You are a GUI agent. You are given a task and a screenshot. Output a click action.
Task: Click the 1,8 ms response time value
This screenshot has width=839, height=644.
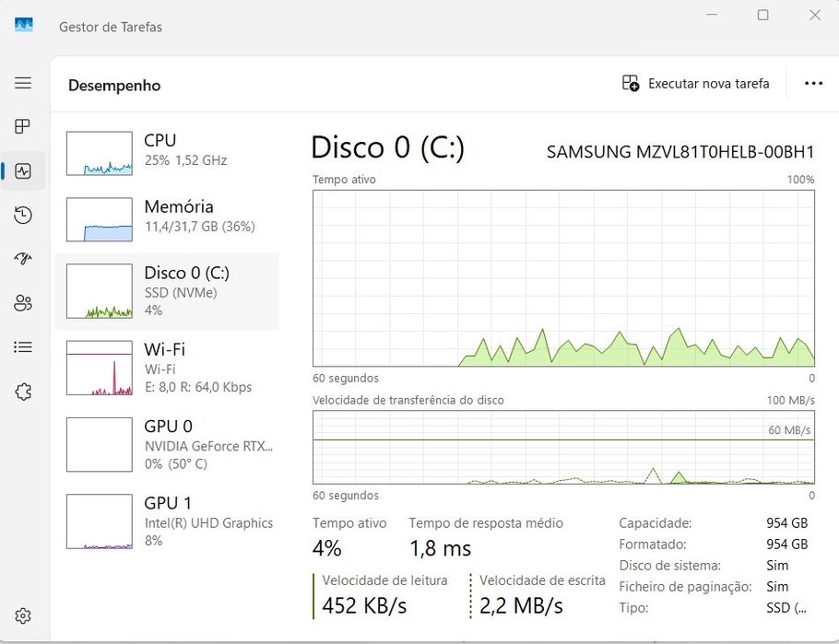click(441, 548)
